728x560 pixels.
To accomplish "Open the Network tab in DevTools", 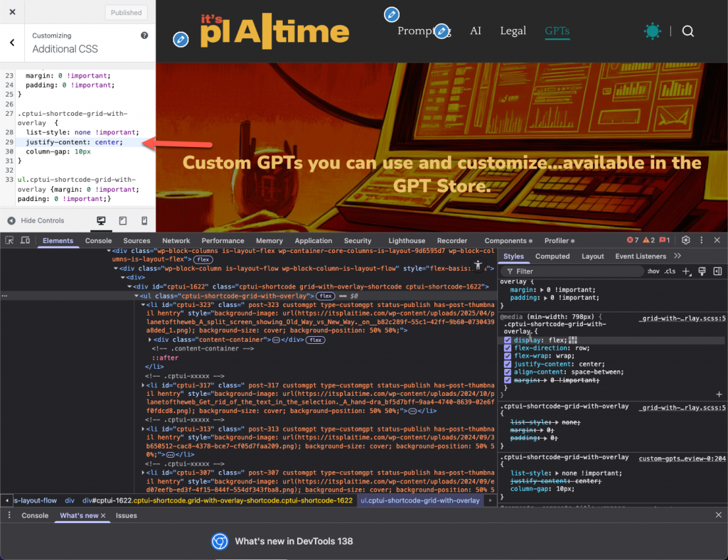I will [176, 241].
